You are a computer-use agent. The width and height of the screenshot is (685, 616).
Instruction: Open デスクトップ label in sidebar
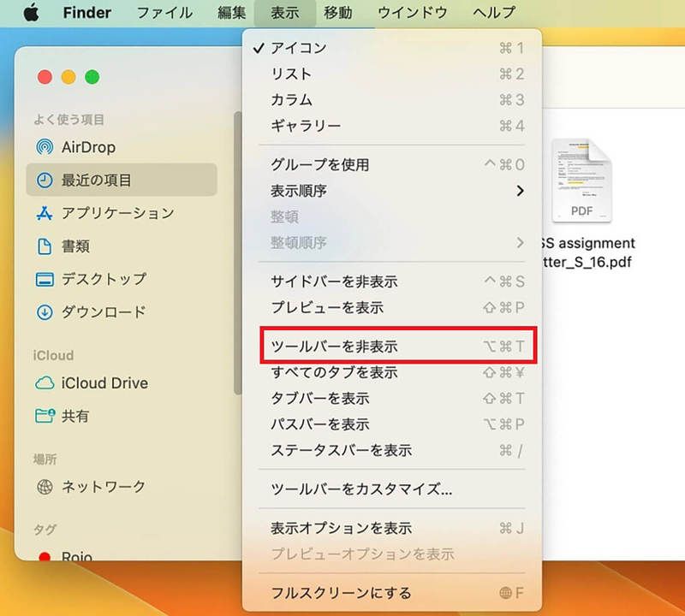tap(104, 280)
